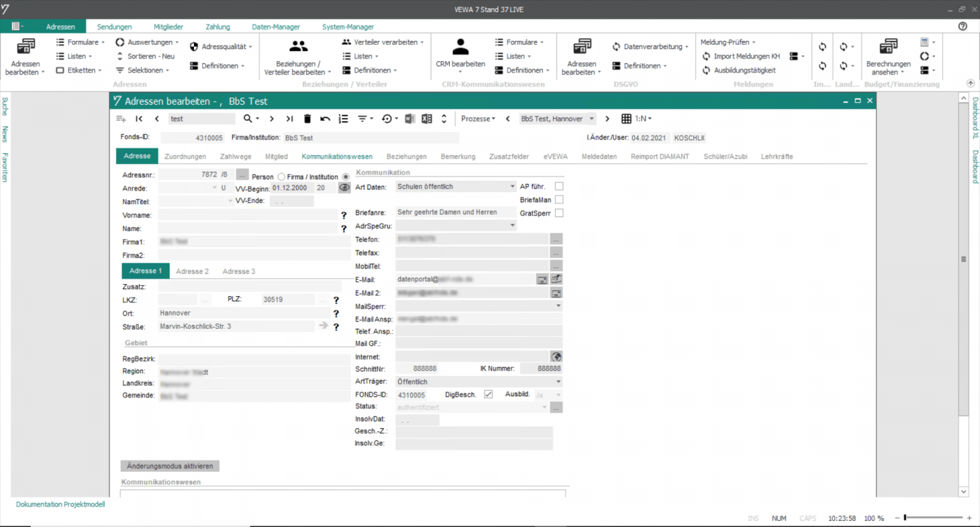Open the numbered list icon in toolbar
The width and height of the screenshot is (980, 527).
click(343, 118)
